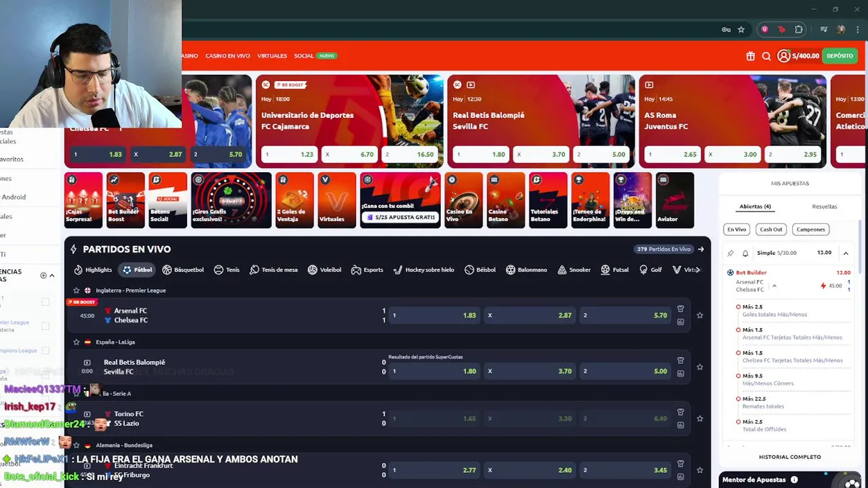Open the gift promotions icon in header
This screenshot has width=868, height=488.
(x=750, y=56)
